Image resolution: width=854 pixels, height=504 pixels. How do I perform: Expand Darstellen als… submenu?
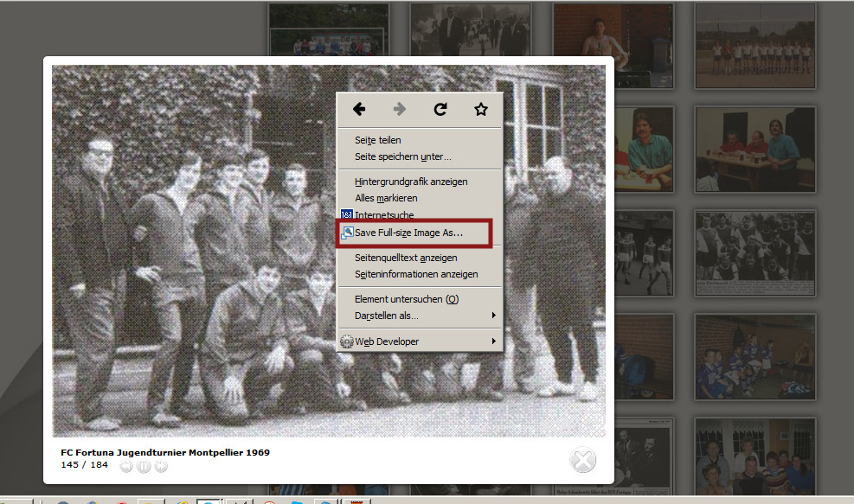420,316
